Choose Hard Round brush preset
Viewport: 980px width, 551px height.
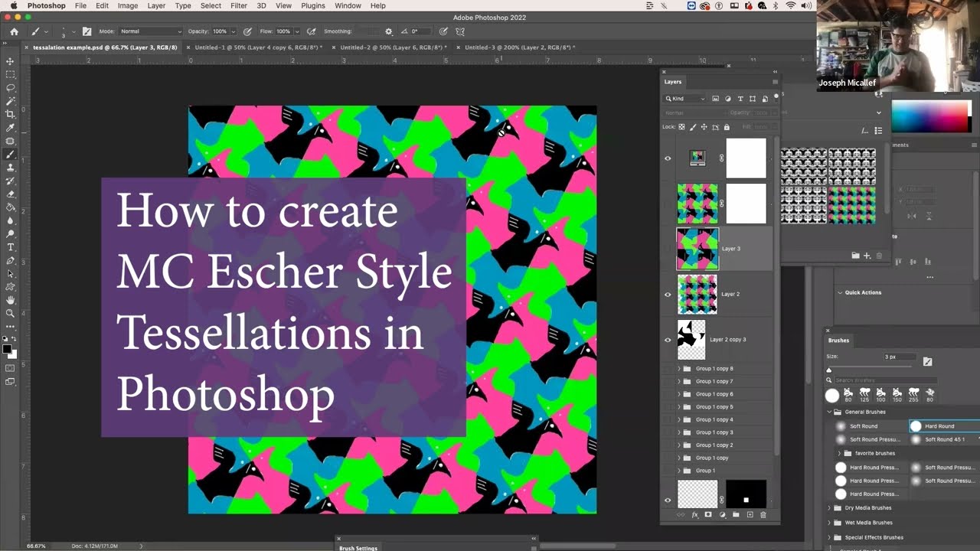click(943, 426)
